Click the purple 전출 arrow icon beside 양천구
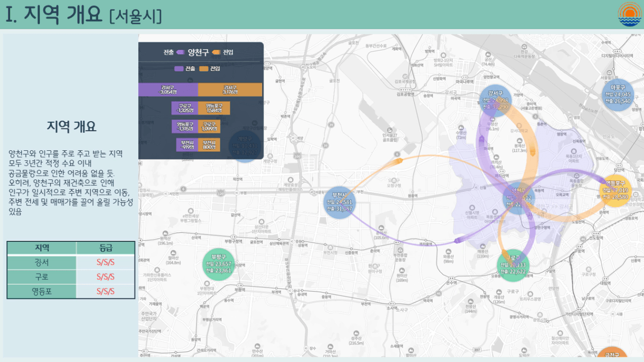 [x=180, y=52]
